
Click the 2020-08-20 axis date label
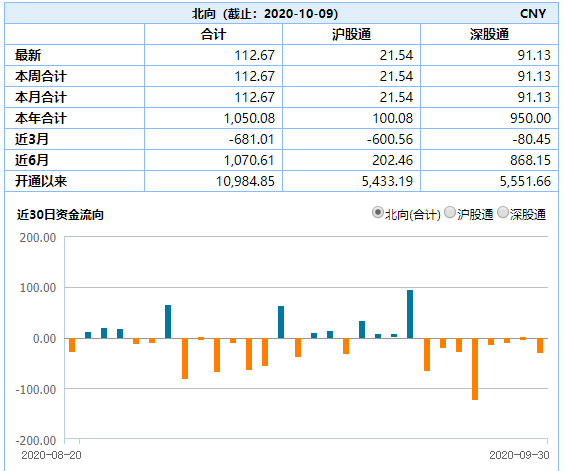pyautogui.click(x=51, y=455)
